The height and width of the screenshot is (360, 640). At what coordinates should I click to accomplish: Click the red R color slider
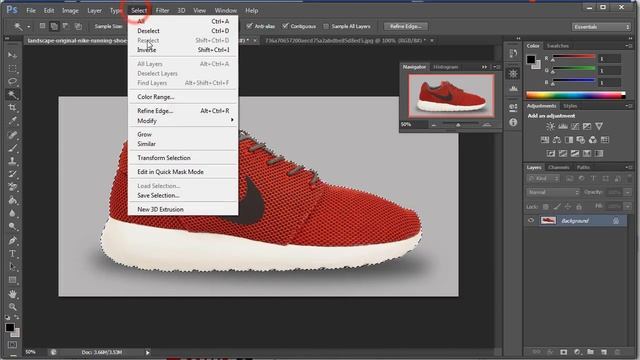point(573,57)
